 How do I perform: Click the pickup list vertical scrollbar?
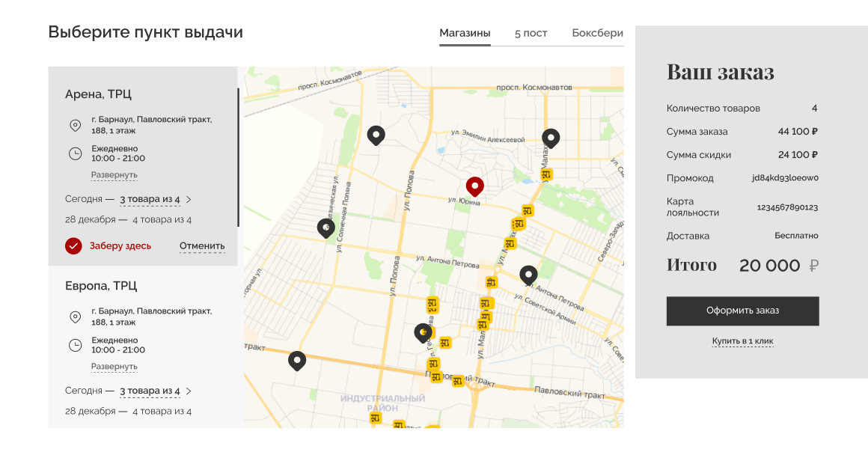click(238, 157)
